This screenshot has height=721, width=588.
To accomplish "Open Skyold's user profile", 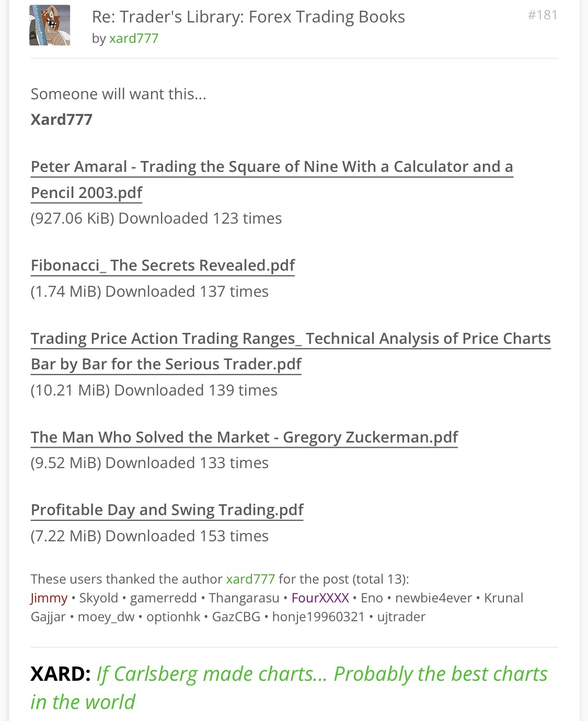I will point(99,598).
